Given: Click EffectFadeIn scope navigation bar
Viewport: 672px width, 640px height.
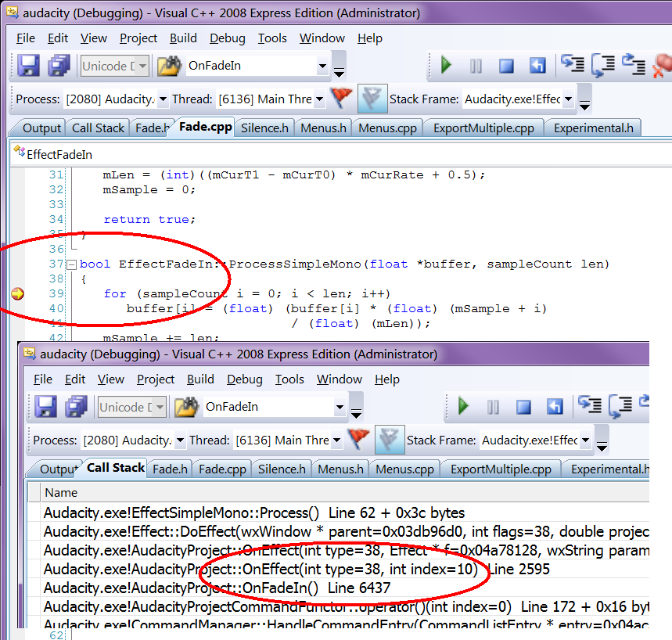Looking at the screenshot, I should tap(341, 154).
